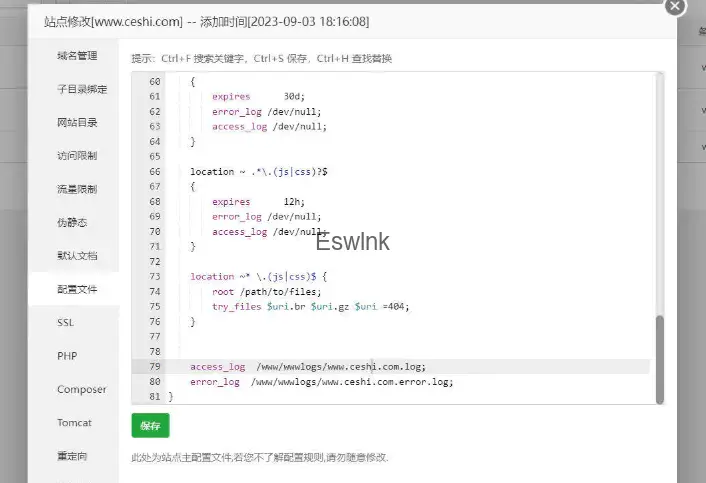Switch to the PHP tab
The width and height of the screenshot is (706, 483).
(x=67, y=356)
